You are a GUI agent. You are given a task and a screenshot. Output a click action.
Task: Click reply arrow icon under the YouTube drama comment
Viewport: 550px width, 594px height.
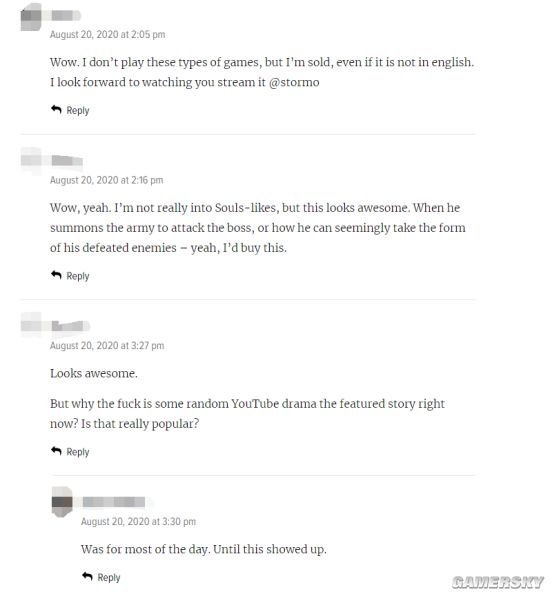[56, 451]
